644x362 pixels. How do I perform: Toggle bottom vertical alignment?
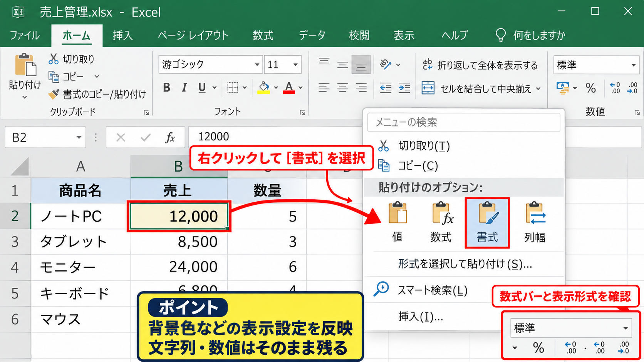coord(361,65)
